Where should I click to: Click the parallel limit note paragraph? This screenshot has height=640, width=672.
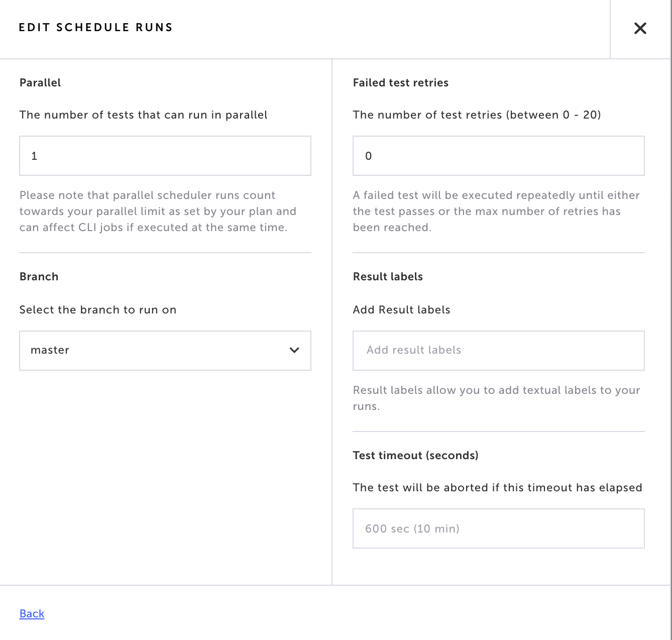(158, 211)
